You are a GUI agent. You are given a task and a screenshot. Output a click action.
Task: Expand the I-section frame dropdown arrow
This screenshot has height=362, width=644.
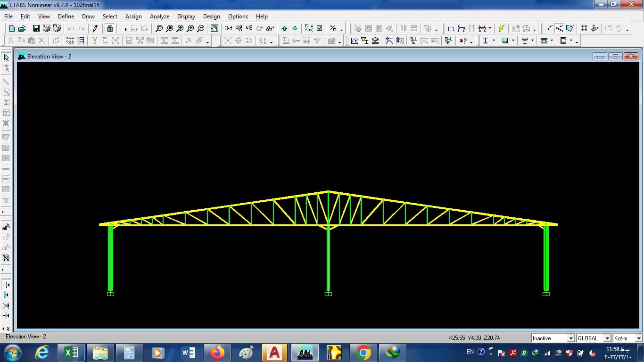click(x=494, y=41)
